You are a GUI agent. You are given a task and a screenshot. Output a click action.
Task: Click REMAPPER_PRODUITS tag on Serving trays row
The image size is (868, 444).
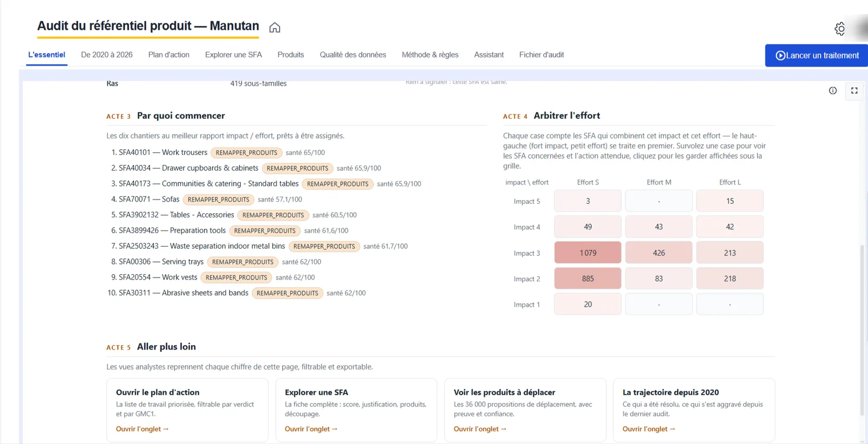point(243,262)
